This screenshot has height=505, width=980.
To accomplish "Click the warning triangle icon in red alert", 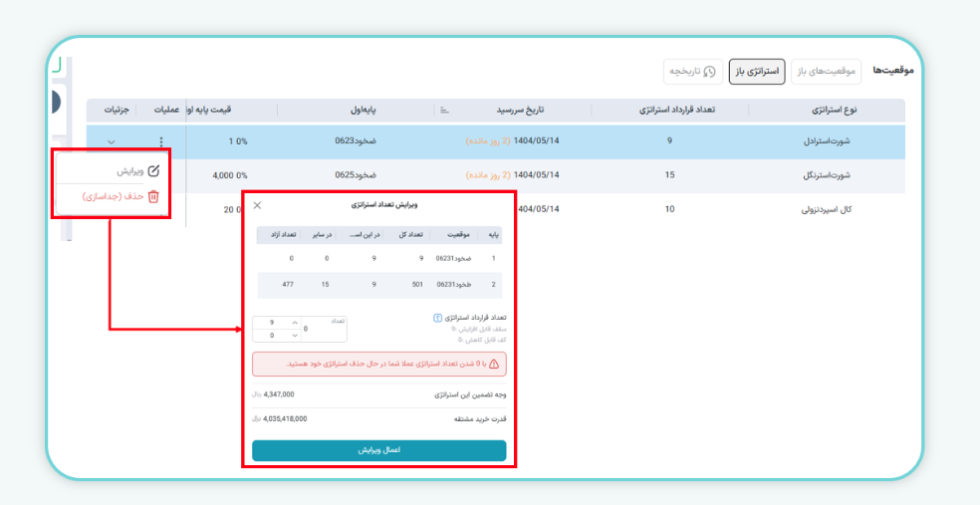I will [494, 364].
